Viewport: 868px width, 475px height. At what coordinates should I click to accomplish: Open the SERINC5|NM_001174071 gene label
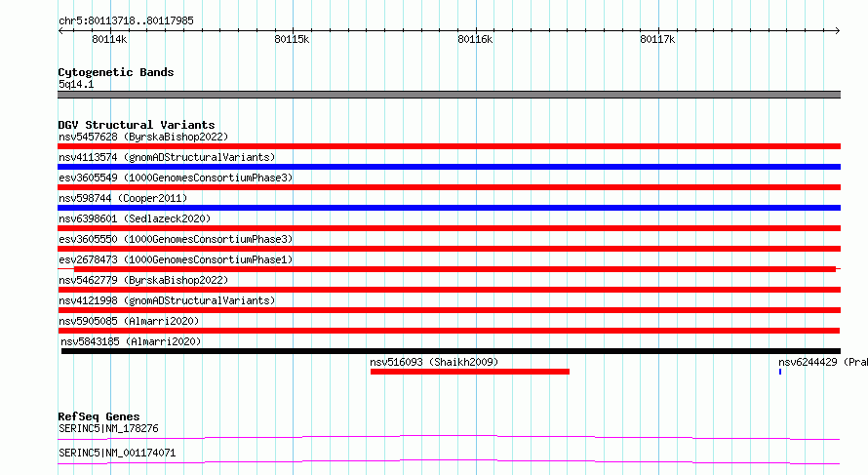[117, 453]
